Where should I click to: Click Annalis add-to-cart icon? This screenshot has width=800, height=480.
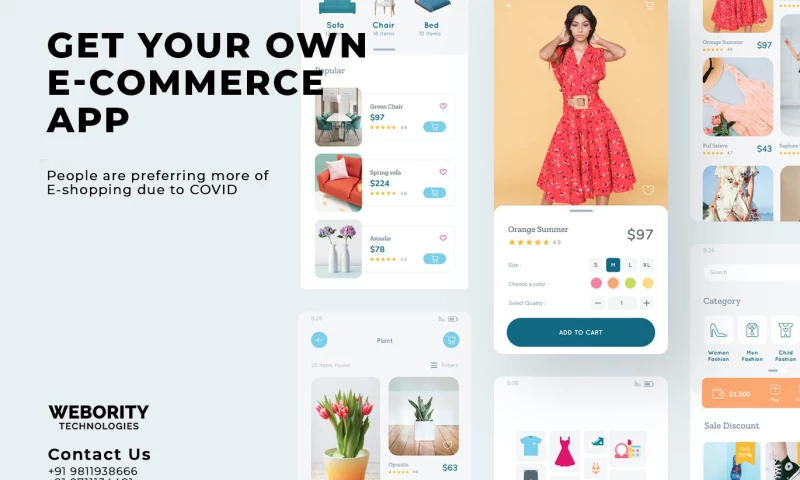click(x=434, y=259)
